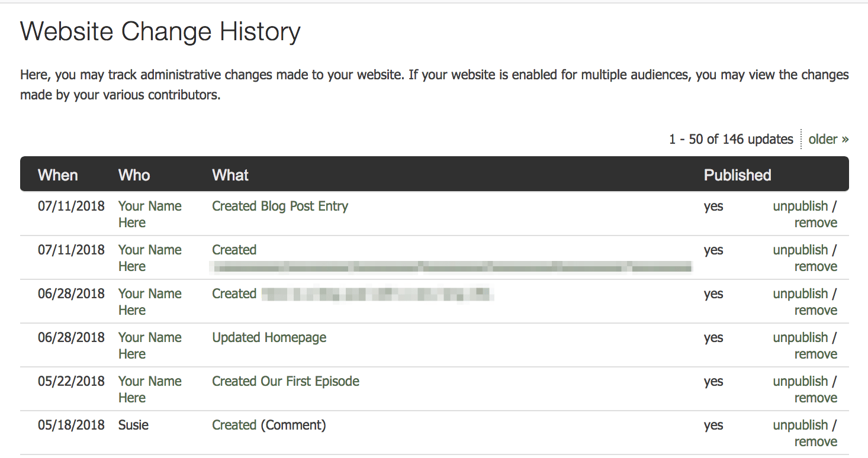
Task: Unpublish the Updated Homepage change
Action: (800, 337)
